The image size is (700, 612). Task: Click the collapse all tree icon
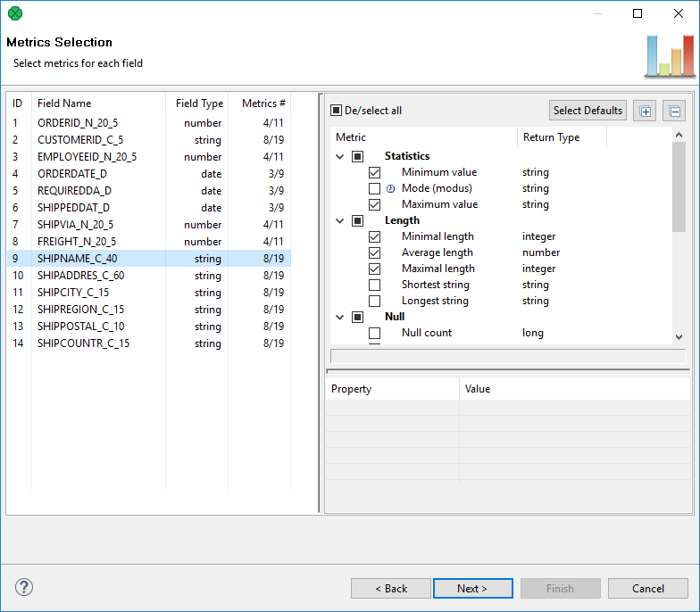click(x=674, y=112)
